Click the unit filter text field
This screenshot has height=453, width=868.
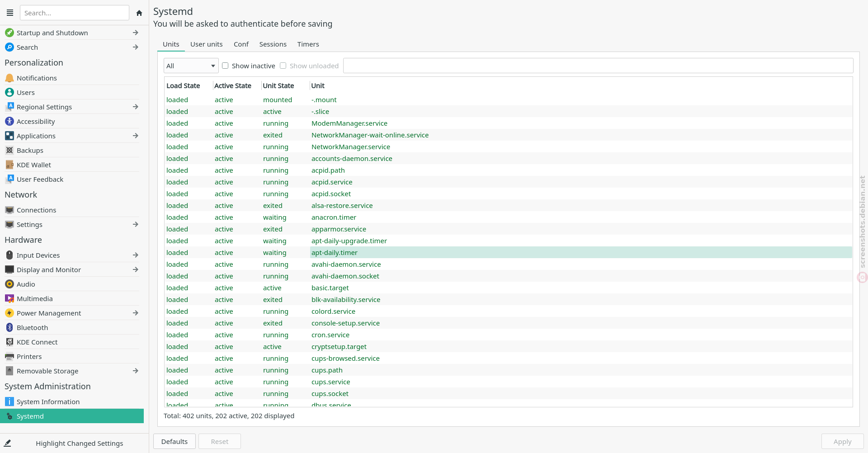pos(598,66)
